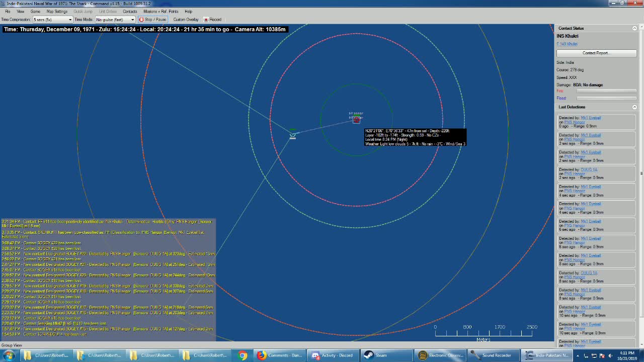Open the View menu
This screenshot has width=644, height=362.
(21, 11)
